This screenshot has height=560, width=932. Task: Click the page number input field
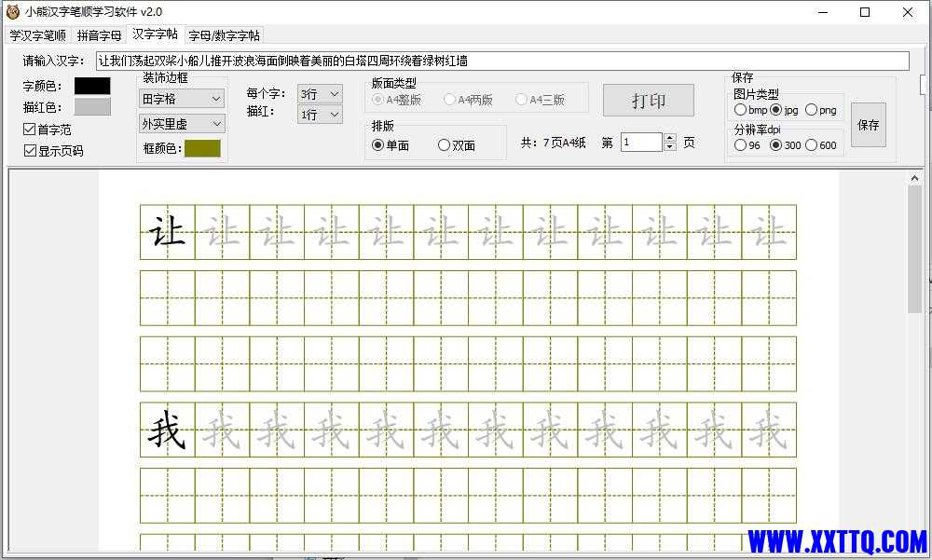(641, 142)
